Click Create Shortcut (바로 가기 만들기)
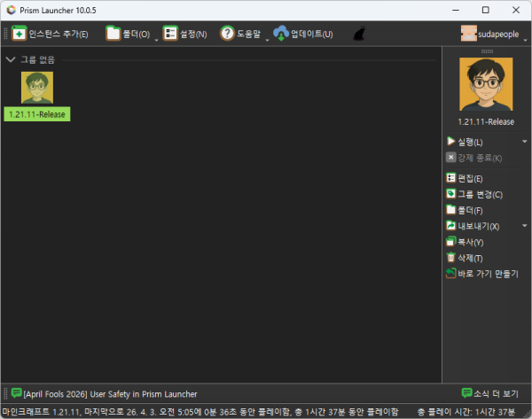532x419 pixels. point(451,274)
